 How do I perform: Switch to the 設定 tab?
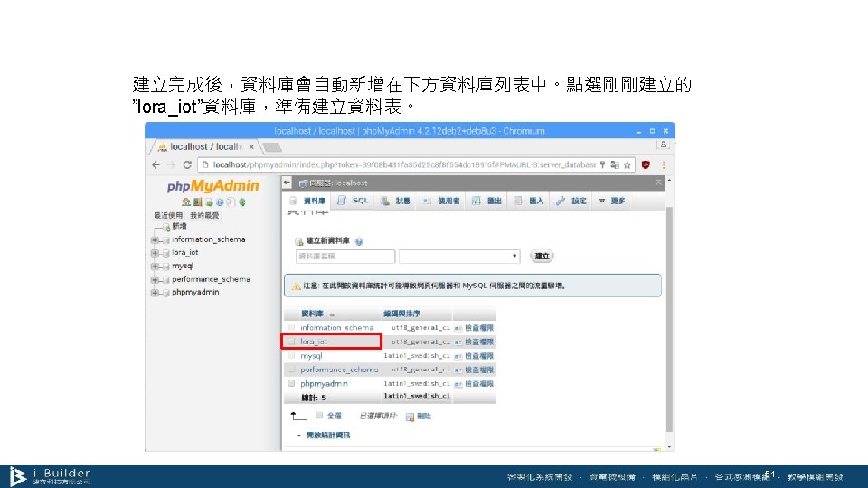point(571,201)
